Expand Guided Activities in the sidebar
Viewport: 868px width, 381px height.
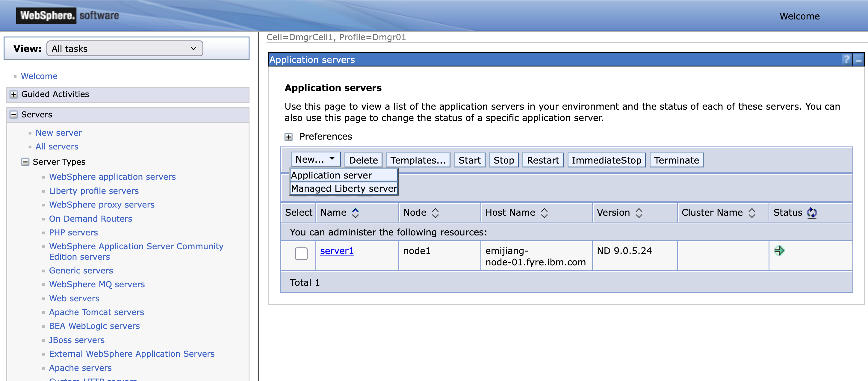(13, 94)
